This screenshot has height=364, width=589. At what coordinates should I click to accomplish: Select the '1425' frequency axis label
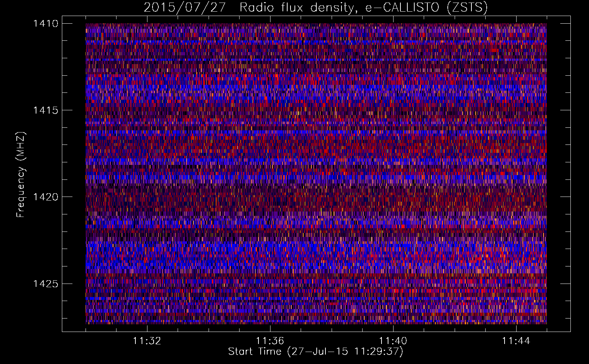46,284
